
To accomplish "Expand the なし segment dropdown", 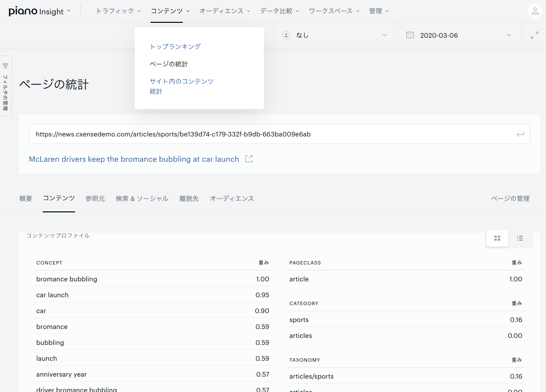I will click(x=335, y=35).
